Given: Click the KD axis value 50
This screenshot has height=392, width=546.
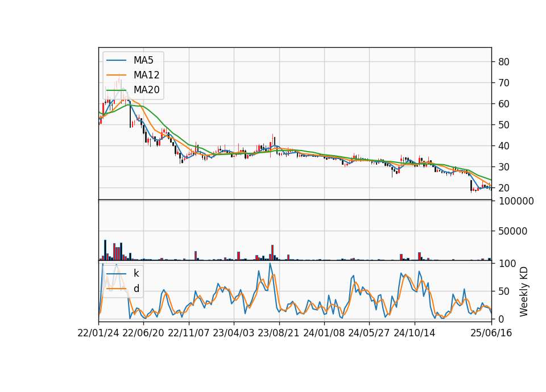Looking at the screenshot, I should (x=504, y=291).
